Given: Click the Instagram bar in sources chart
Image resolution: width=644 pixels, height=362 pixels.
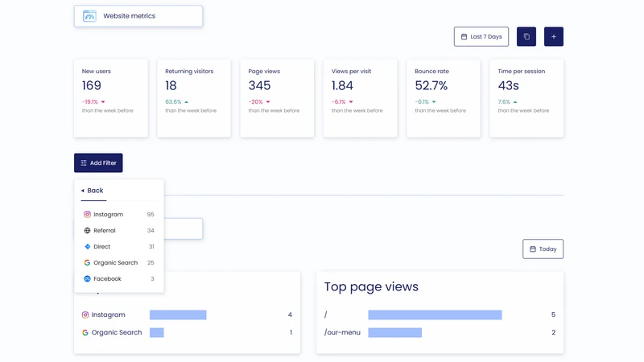Looking at the screenshot, I should click(178, 315).
